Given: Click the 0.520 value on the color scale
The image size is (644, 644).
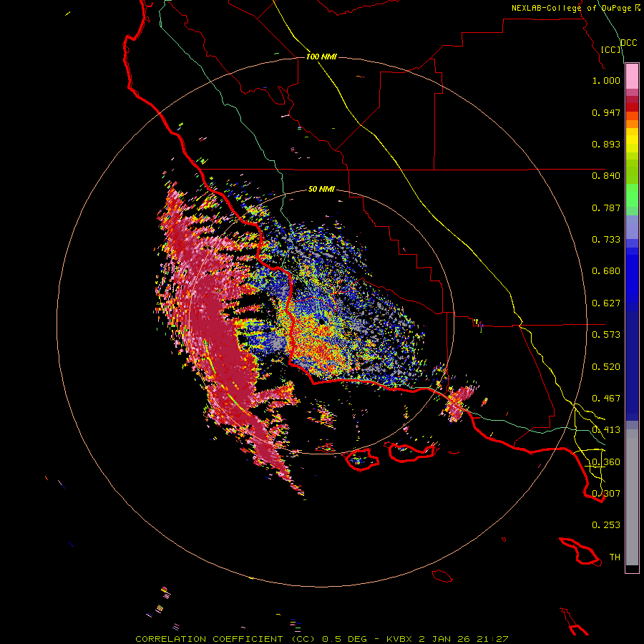Looking at the screenshot, I should pos(606,367).
